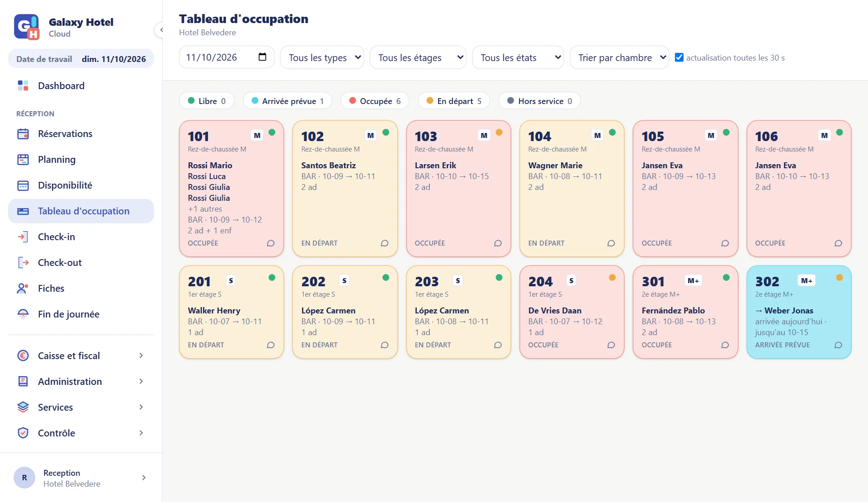Toggle the Occupée status filter
Screen dimensions: 868x502
(x=375, y=101)
